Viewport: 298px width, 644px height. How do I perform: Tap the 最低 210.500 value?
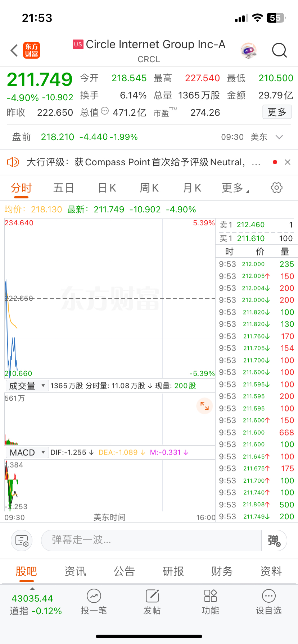276,78
